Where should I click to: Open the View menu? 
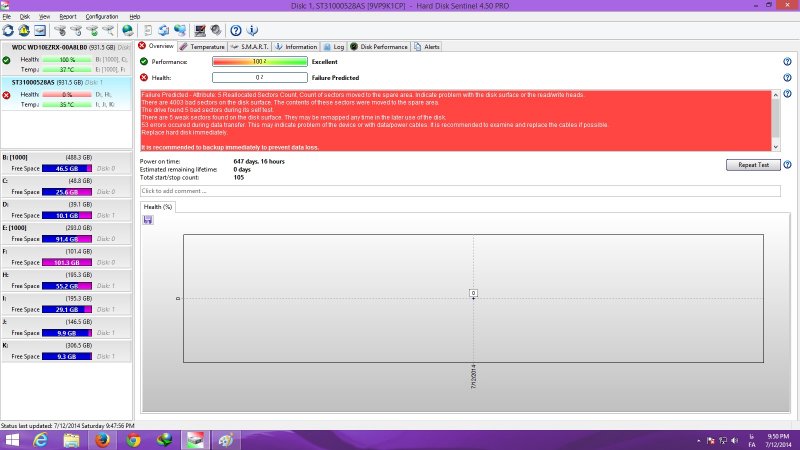[x=44, y=17]
